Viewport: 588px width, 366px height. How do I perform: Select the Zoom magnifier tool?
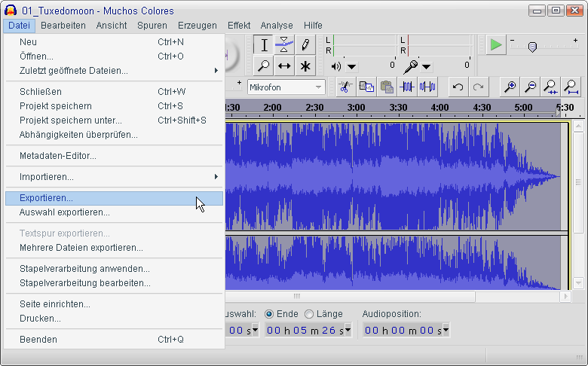point(264,66)
